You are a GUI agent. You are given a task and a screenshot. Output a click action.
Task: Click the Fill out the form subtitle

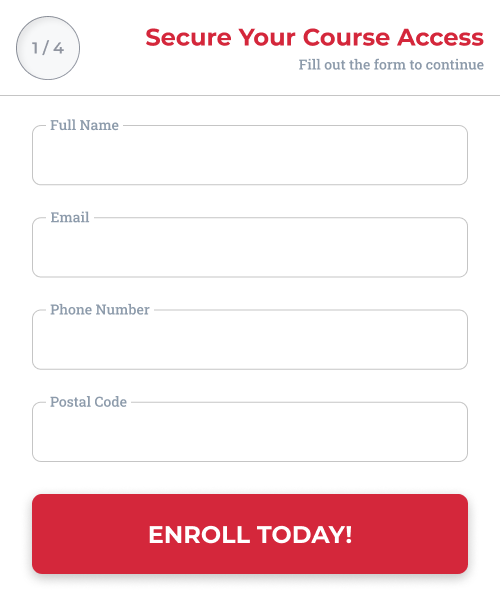coord(391,65)
